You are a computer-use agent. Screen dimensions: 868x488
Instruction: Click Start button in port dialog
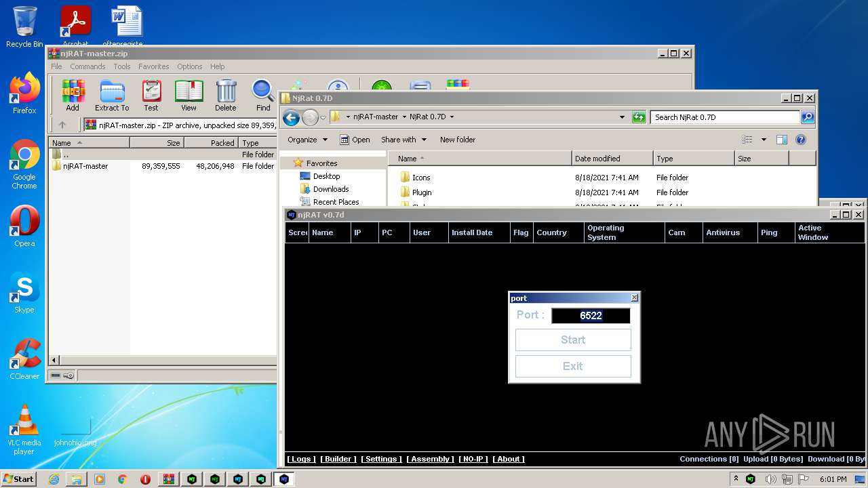[573, 340]
